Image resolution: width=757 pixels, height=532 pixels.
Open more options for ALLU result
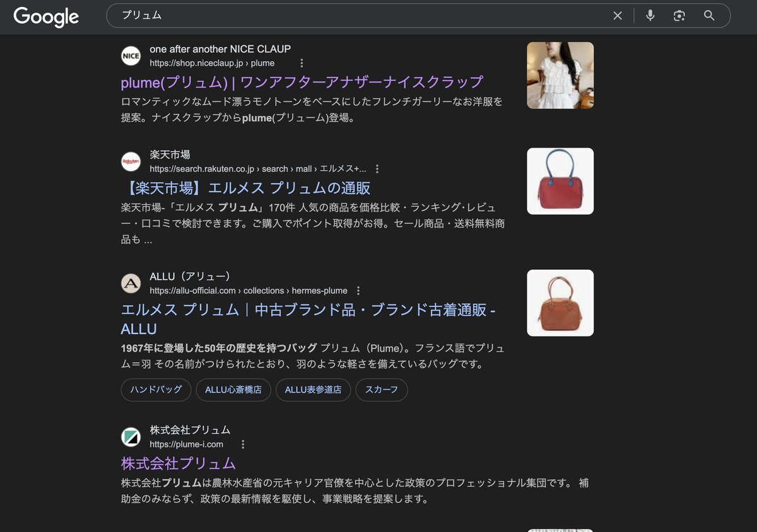[x=358, y=291]
